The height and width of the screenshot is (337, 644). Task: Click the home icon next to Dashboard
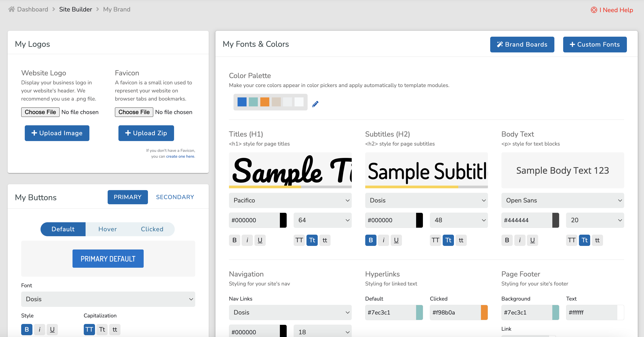pyautogui.click(x=11, y=9)
